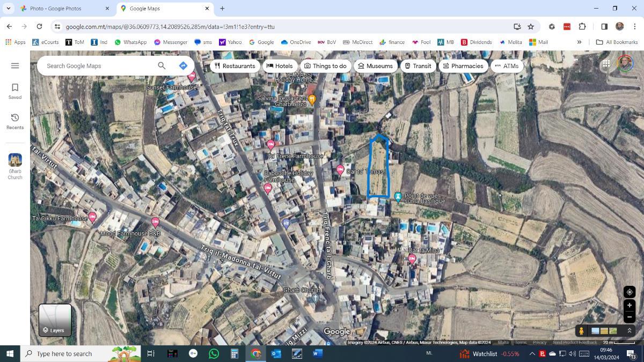Image resolution: width=644 pixels, height=362 pixels.
Task: Open the Google apps grid
Action: tap(606, 64)
